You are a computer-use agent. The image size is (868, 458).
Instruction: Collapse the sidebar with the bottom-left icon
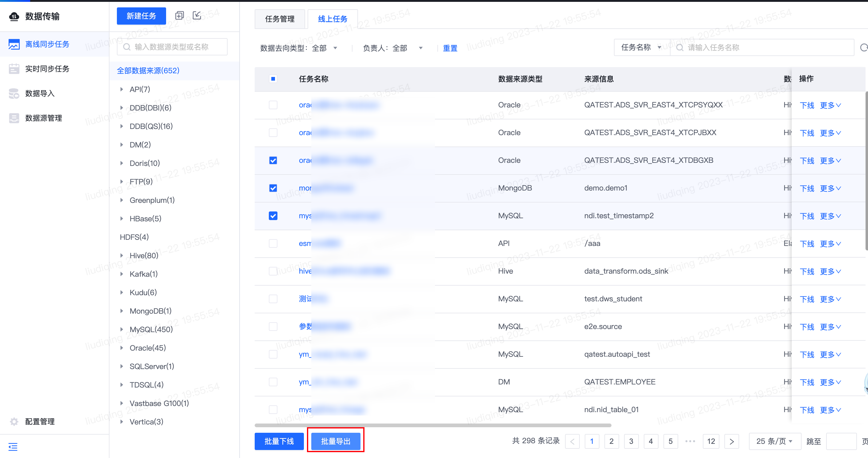13,447
